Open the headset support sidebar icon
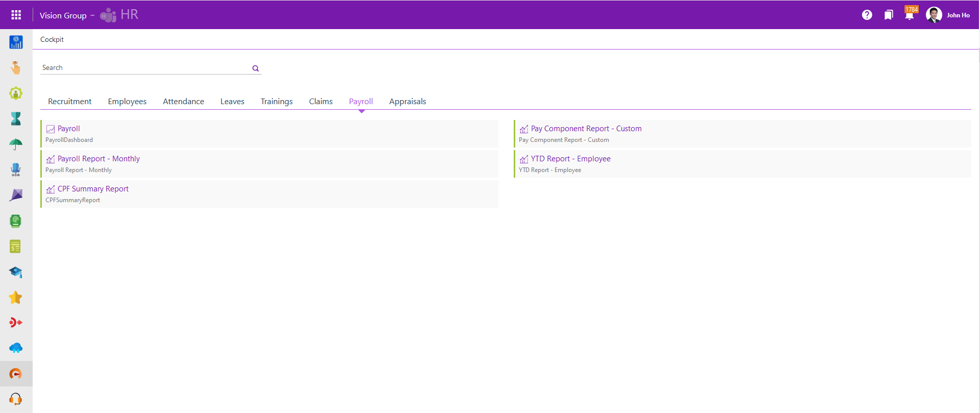 click(16, 399)
